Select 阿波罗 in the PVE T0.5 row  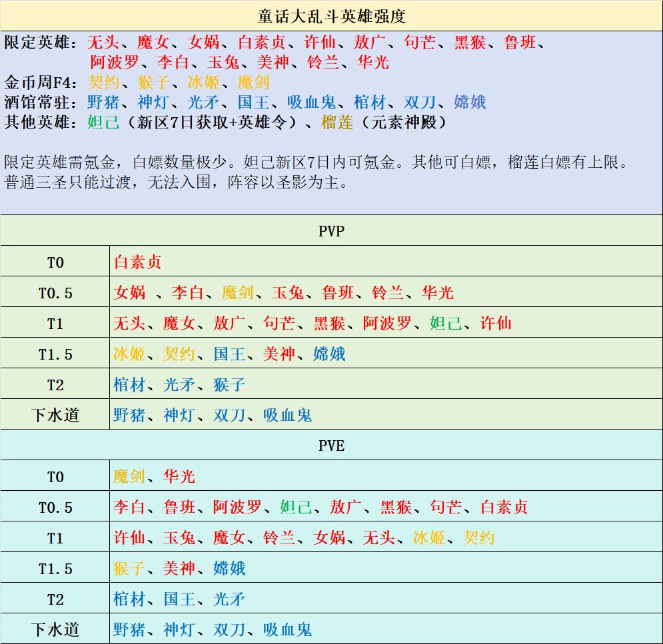[237, 507]
